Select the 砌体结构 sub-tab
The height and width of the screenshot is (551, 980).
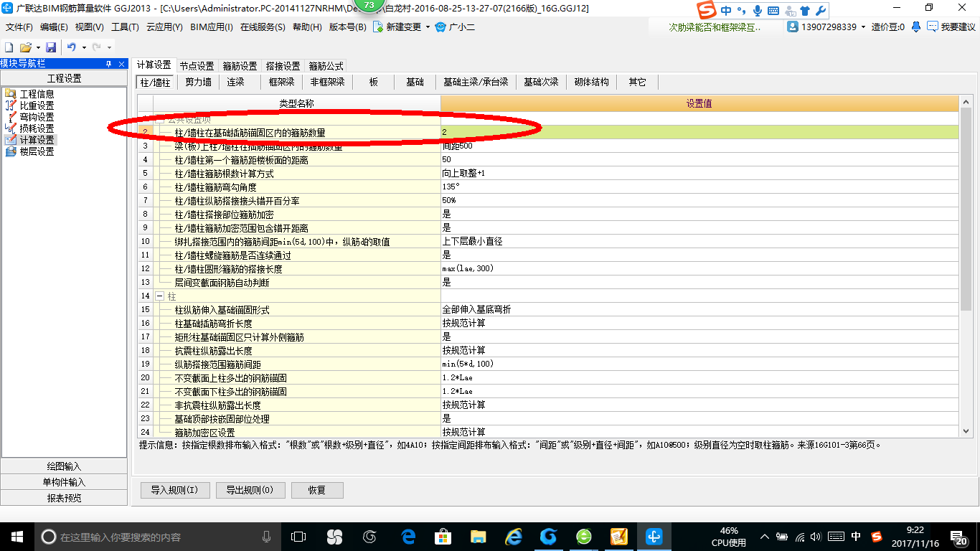[591, 82]
